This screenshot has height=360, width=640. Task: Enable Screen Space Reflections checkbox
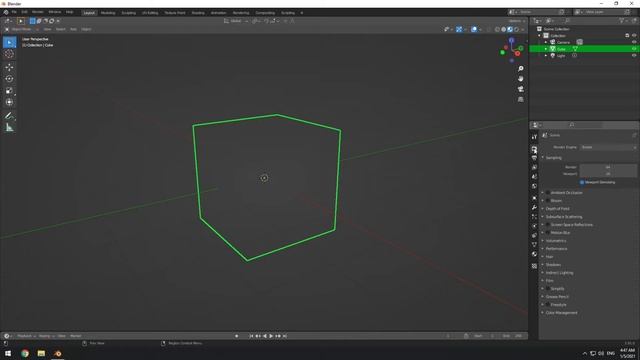pyautogui.click(x=548, y=224)
